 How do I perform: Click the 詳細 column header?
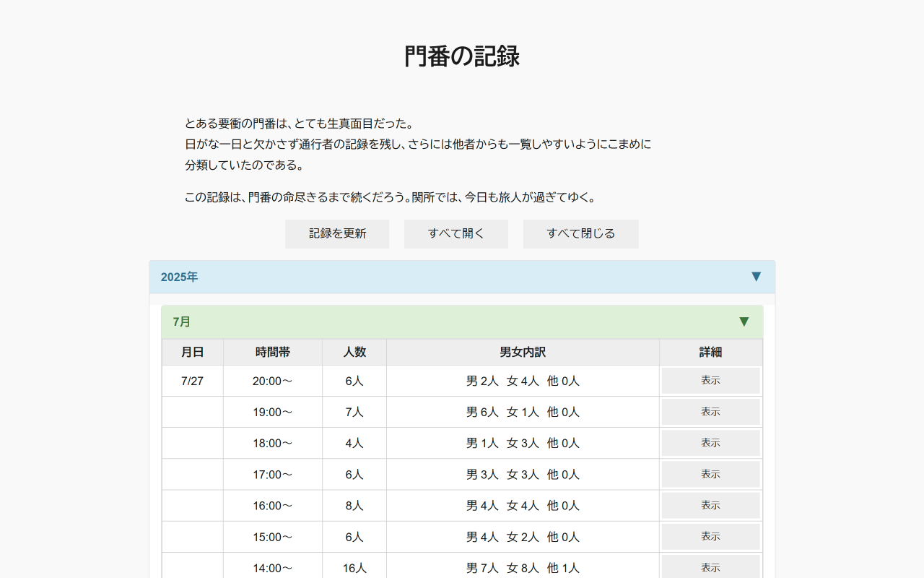tap(711, 353)
